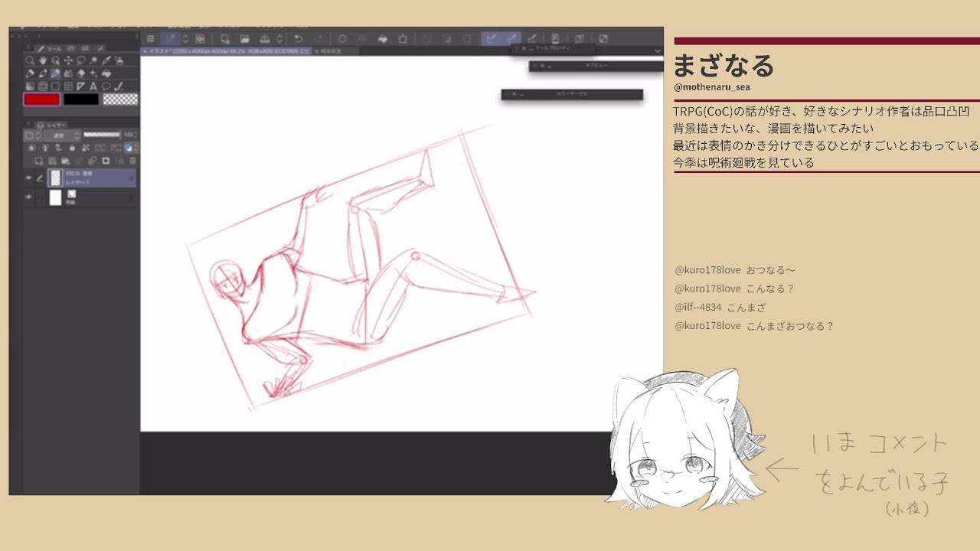Toggle Lock layer icon in Layer panel

72,148
